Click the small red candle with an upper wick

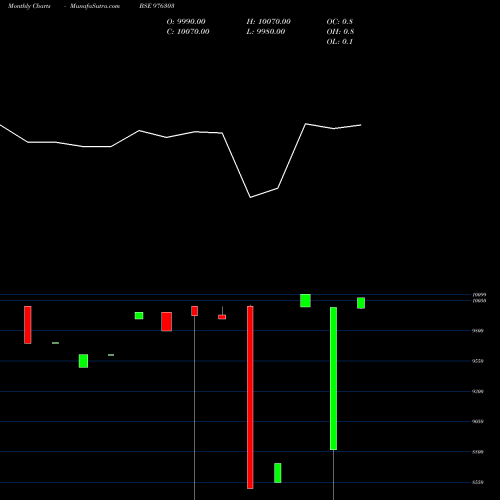tap(222, 317)
